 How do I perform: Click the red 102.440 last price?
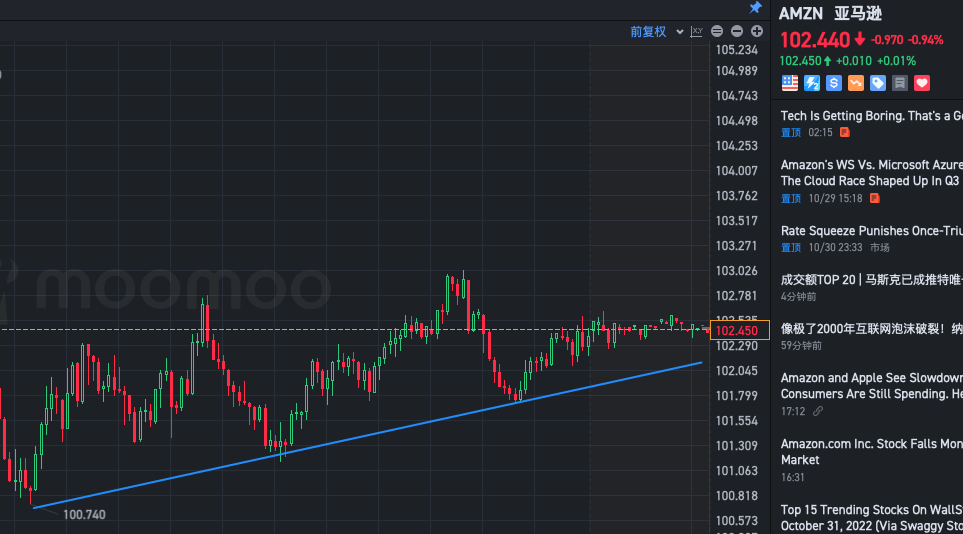click(x=815, y=40)
